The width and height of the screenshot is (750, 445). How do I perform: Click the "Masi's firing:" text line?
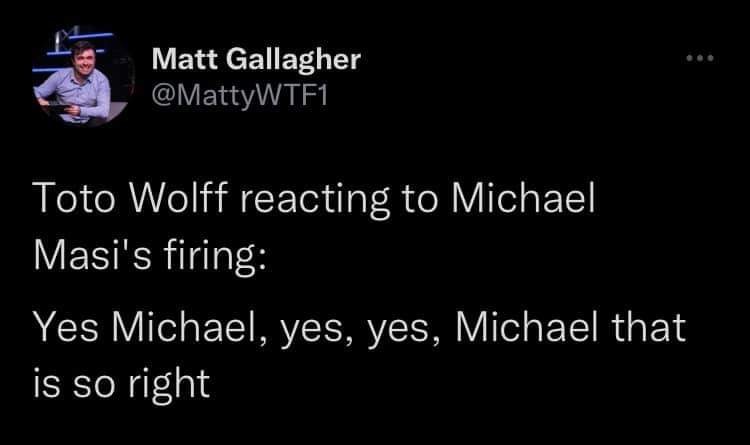coord(150,254)
